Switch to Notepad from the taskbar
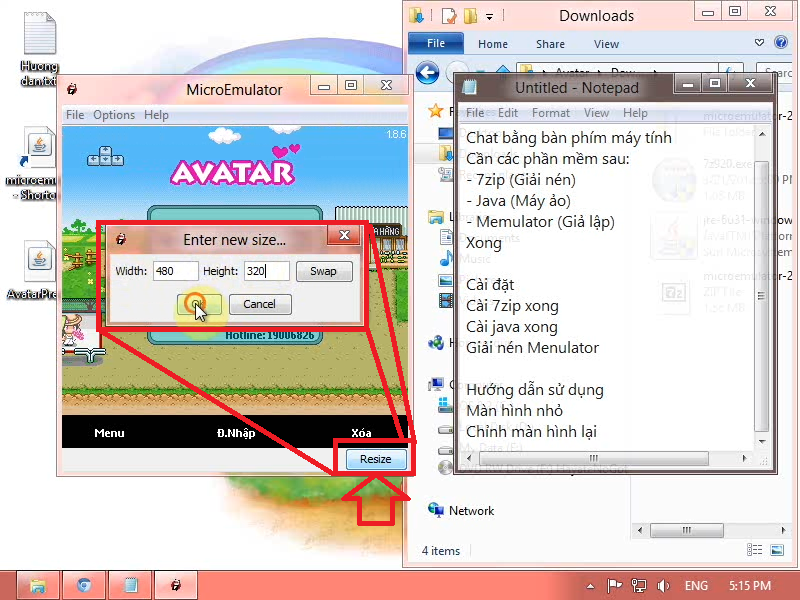The image size is (800, 600). pos(131,585)
